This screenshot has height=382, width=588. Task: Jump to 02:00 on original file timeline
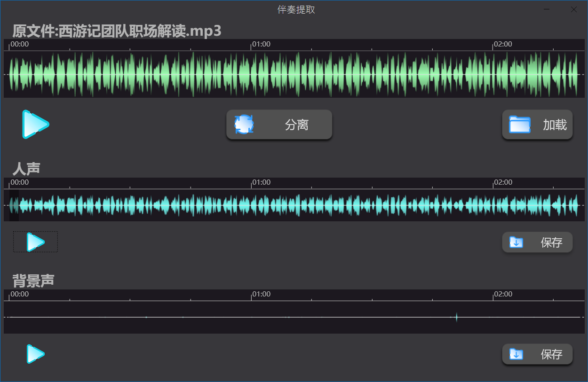click(493, 45)
